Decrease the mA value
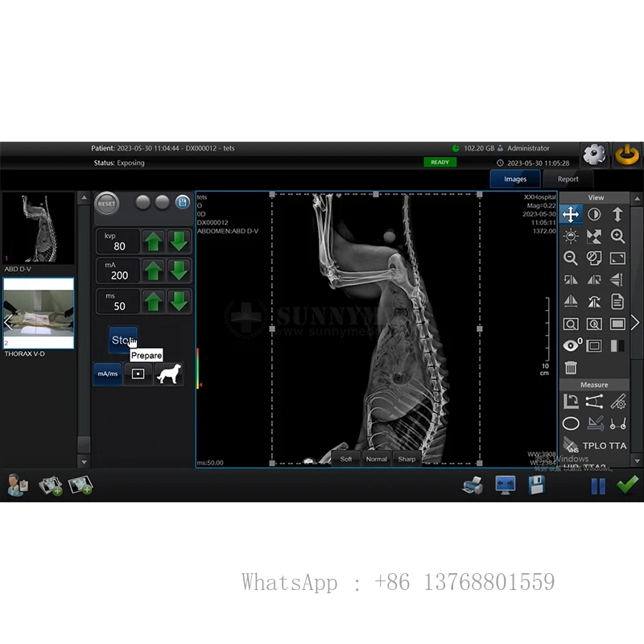644x644 pixels. (x=179, y=270)
